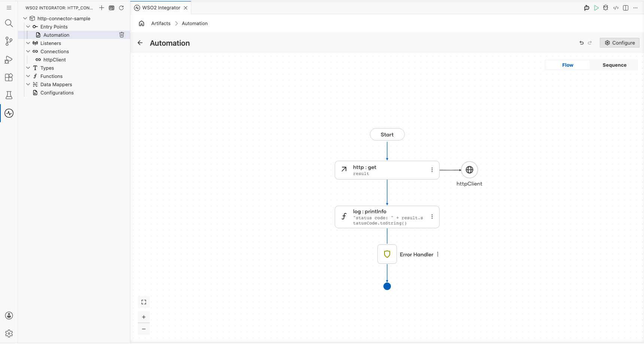The width and height of the screenshot is (644, 344).
Task: Show source code view
Action: pos(616,7)
